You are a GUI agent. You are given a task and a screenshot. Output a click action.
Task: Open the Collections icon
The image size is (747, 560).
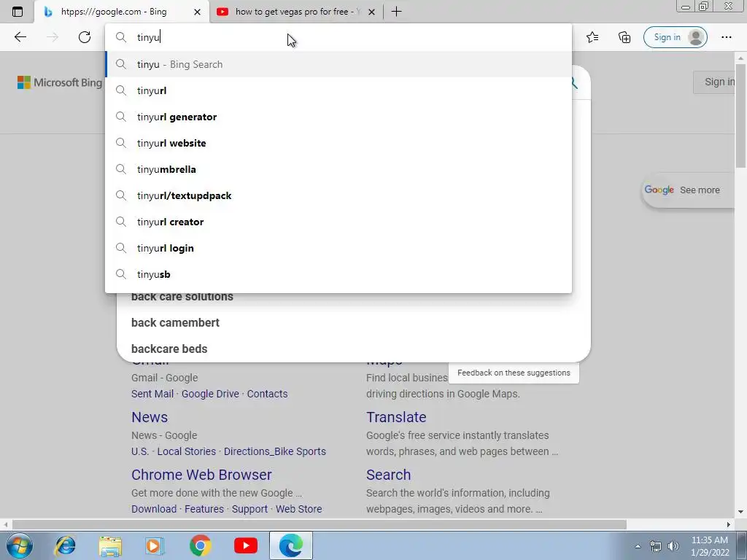point(624,37)
